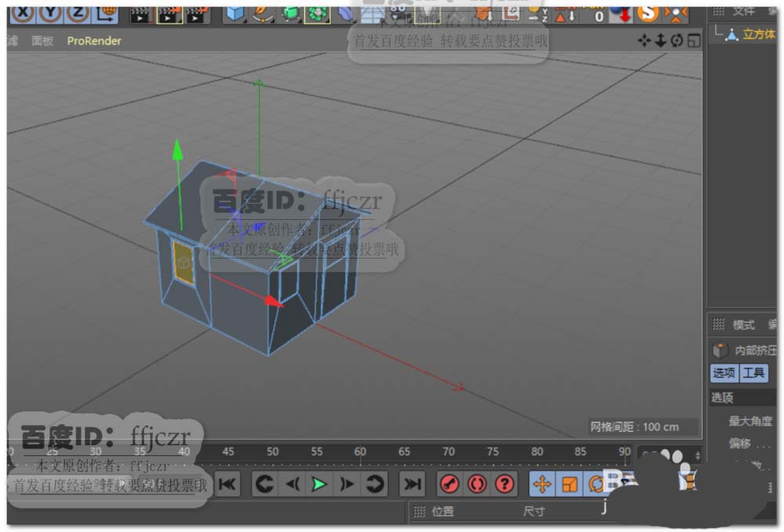Click the 网格间距 : 100 cm label
The width and height of the screenshot is (784, 532).
[634, 427]
